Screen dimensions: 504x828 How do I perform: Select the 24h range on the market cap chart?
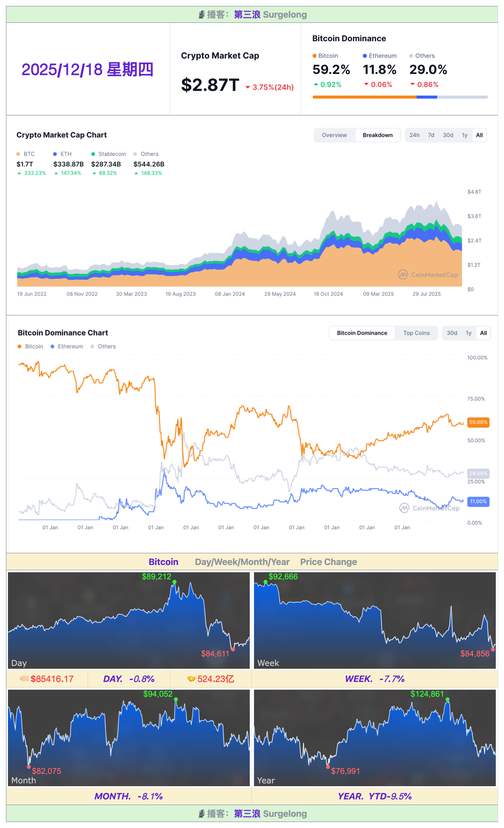coord(414,135)
